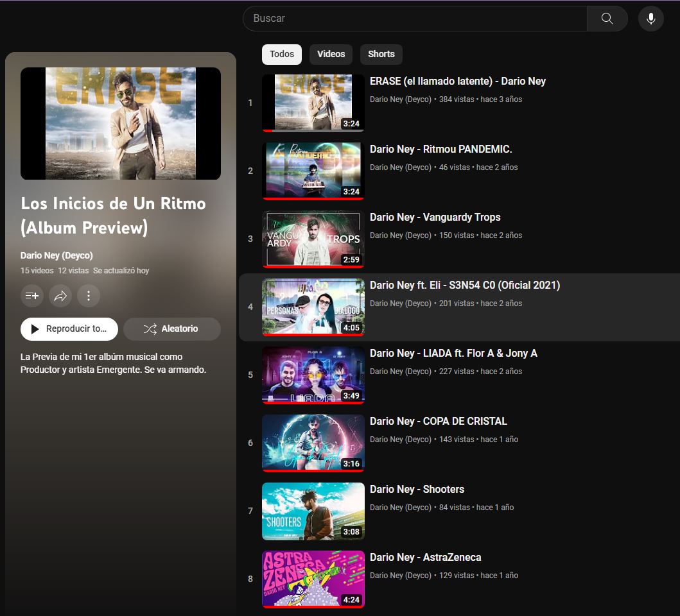Open Vanguardy Trops video thumbnail
The width and height of the screenshot is (680, 616).
click(x=313, y=239)
